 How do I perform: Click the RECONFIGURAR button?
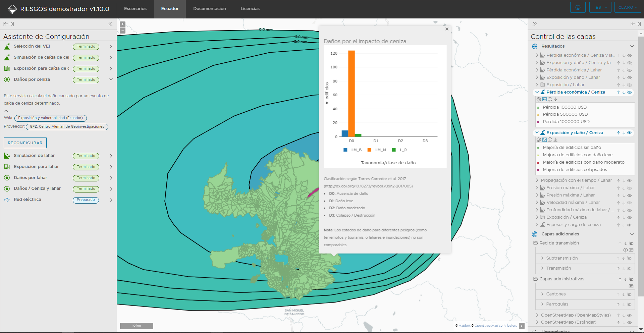pyautogui.click(x=25, y=143)
